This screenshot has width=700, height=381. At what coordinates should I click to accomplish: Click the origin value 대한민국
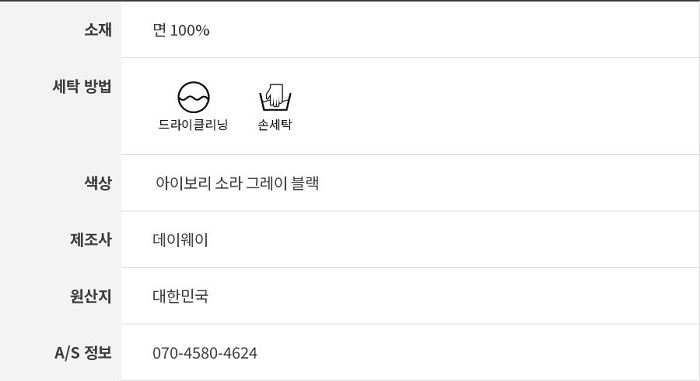point(180,296)
